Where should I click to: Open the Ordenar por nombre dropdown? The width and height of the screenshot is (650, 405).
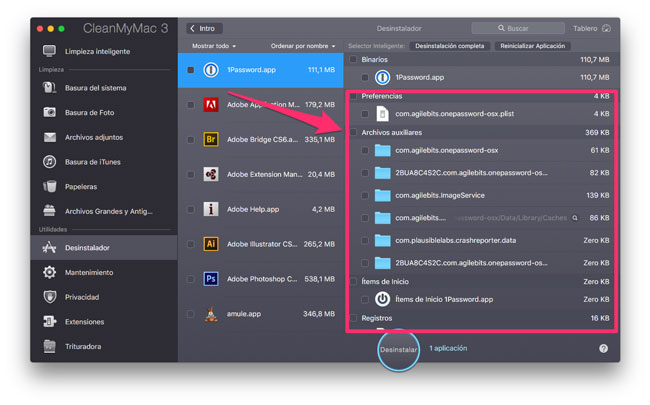303,46
